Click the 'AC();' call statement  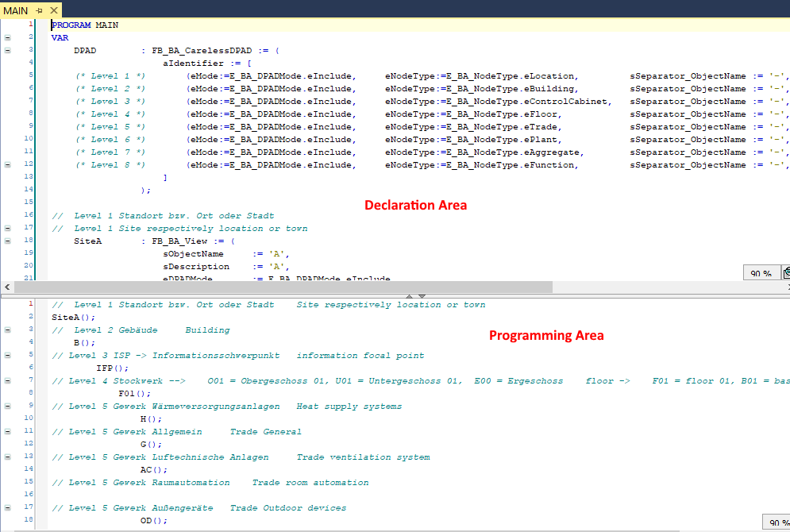[x=154, y=469]
